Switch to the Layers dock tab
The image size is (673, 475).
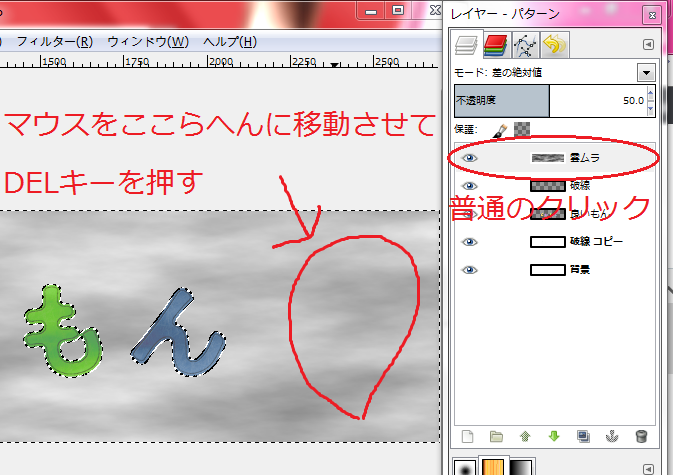coord(466,45)
